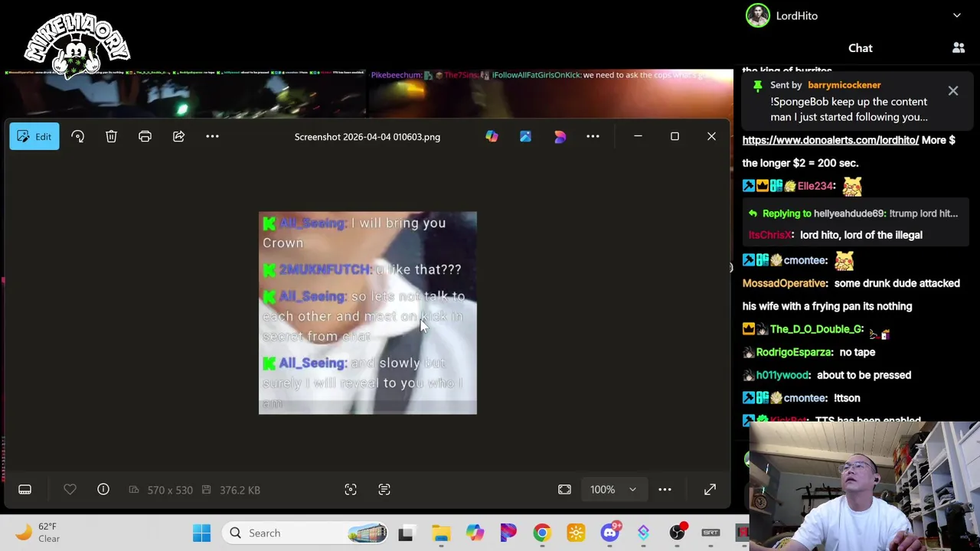Viewport: 980px width, 551px height.
Task: Show file info with the info icon
Action: pos(103,490)
